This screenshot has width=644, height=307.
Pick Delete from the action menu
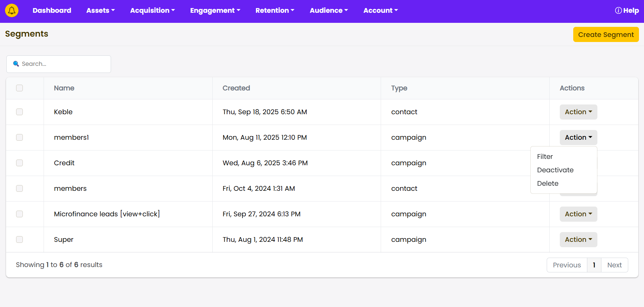pyautogui.click(x=547, y=183)
